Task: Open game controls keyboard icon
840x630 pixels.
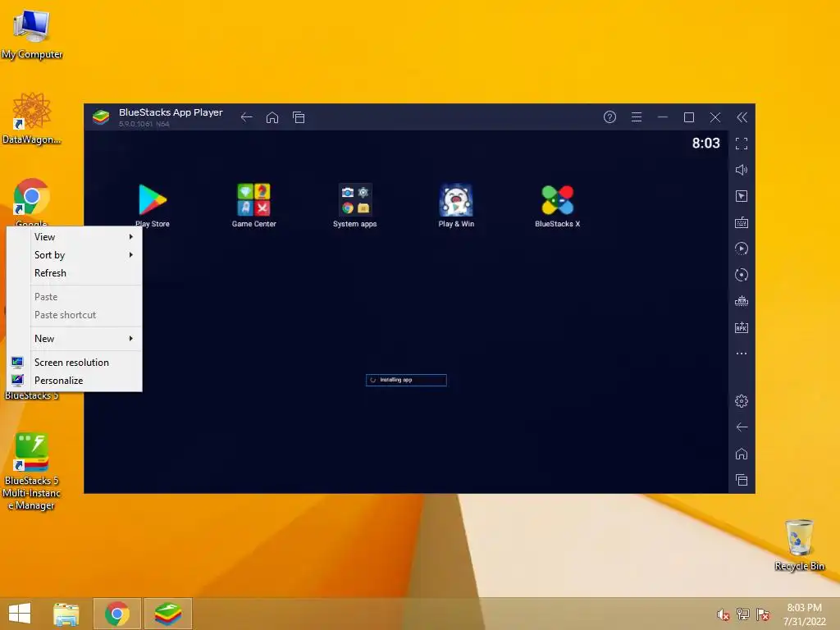Action: (x=742, y=222)
